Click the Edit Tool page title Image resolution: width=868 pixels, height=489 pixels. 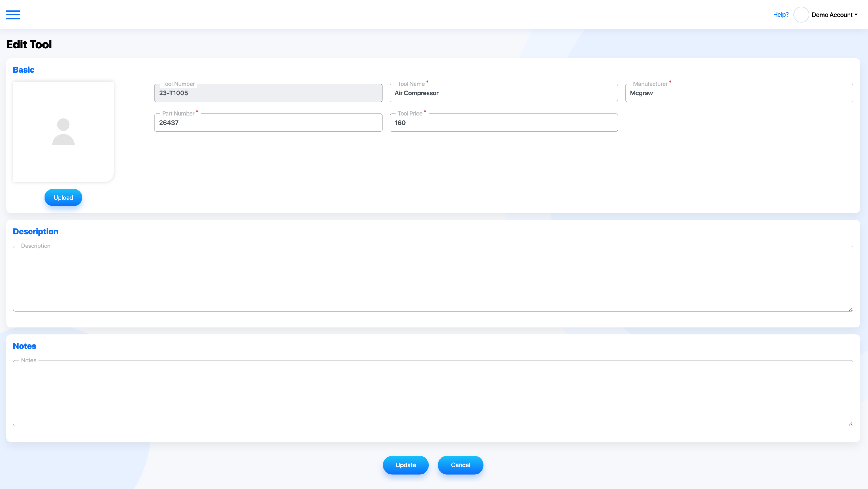click(x=29, y=45)
